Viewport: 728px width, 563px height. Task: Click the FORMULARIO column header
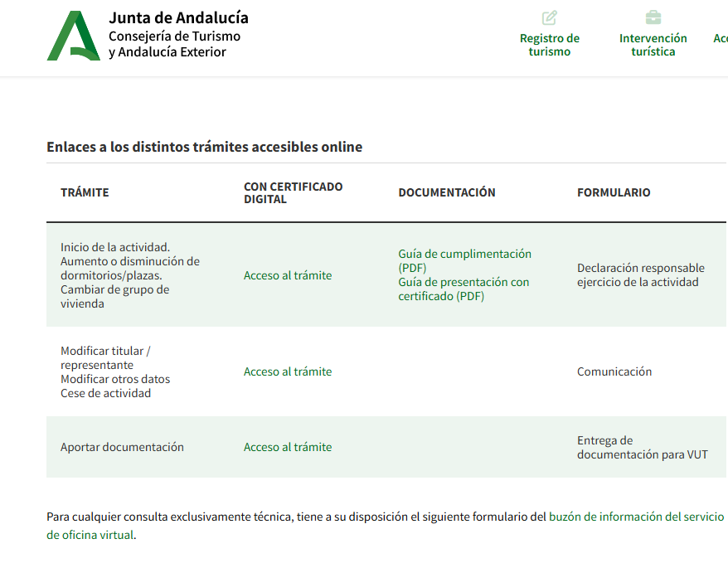pos(614,192)
